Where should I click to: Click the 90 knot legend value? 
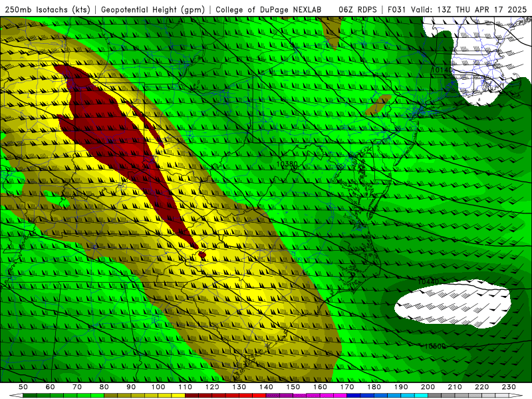tap(131, 387)
